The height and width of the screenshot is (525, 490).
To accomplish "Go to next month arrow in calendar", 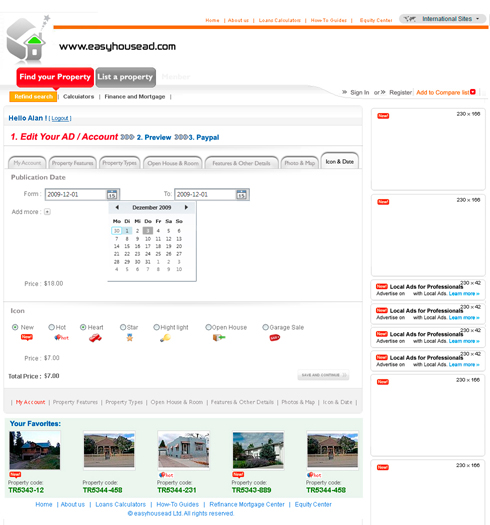I will 186,207.
